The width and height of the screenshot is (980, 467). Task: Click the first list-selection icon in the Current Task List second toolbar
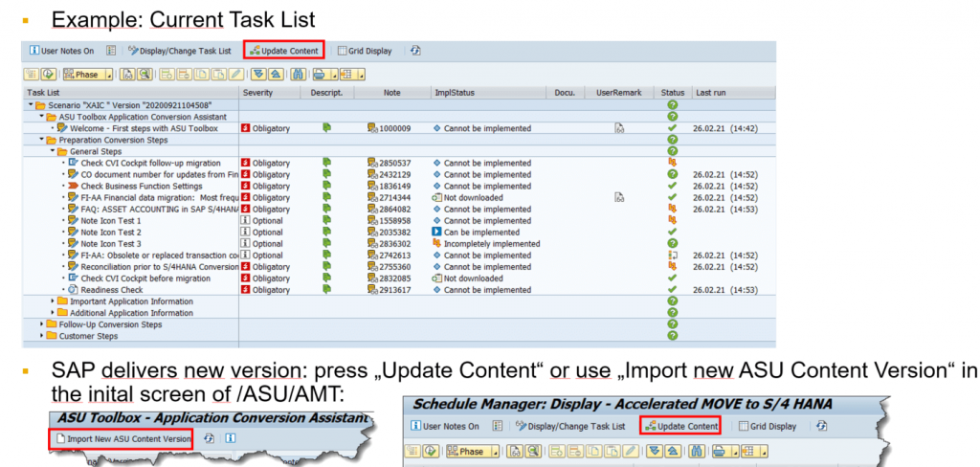coord(32,75)
